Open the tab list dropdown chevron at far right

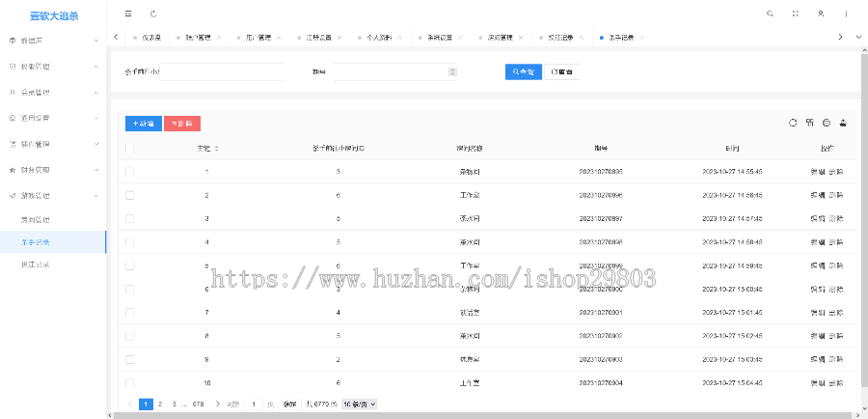[858, 37]
